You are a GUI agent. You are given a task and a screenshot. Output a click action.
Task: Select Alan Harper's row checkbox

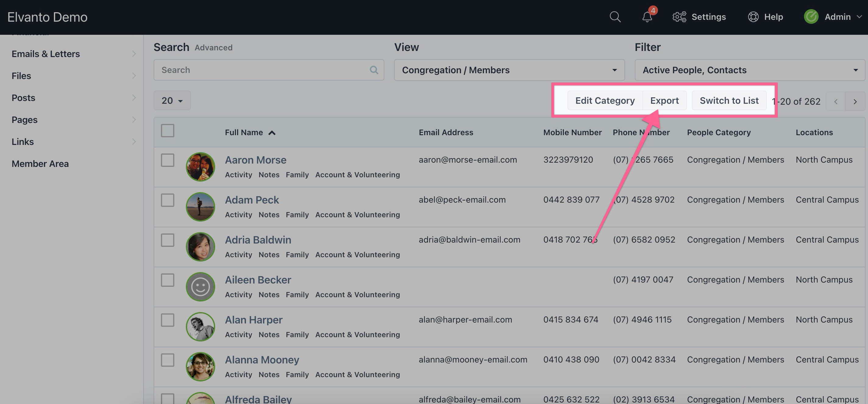pyautogui.click(x=167, y=320)
